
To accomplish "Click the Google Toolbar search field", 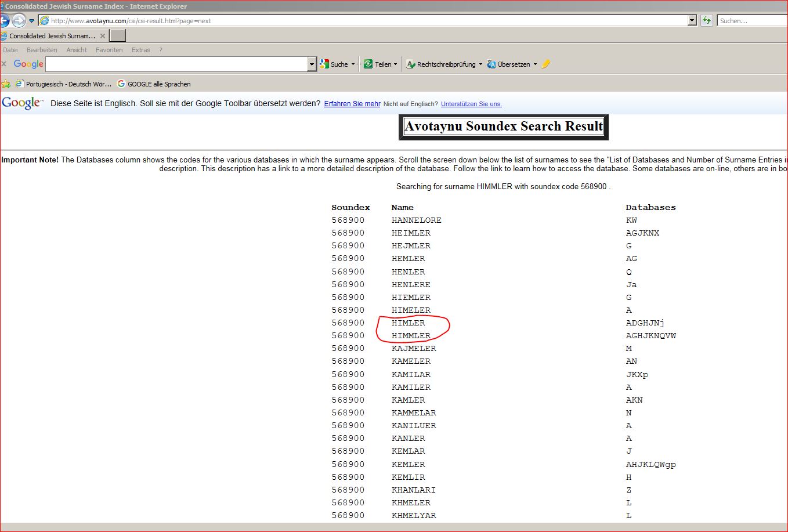I will point(176,64).
